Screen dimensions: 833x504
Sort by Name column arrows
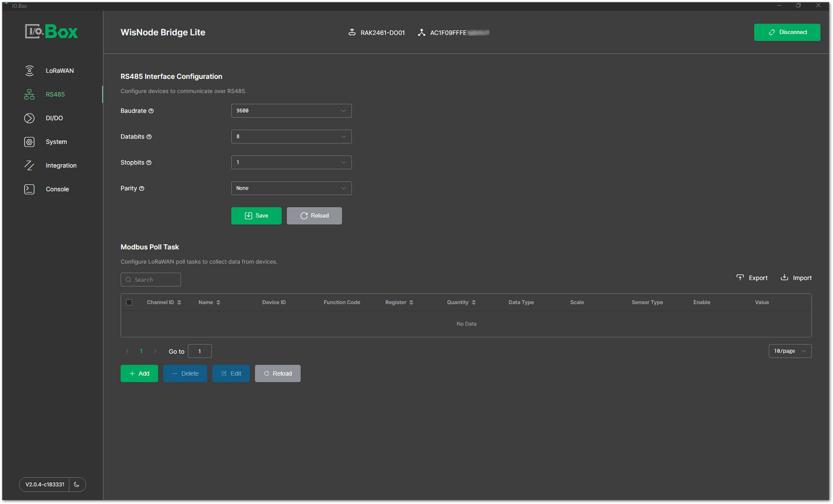(218, 302)
